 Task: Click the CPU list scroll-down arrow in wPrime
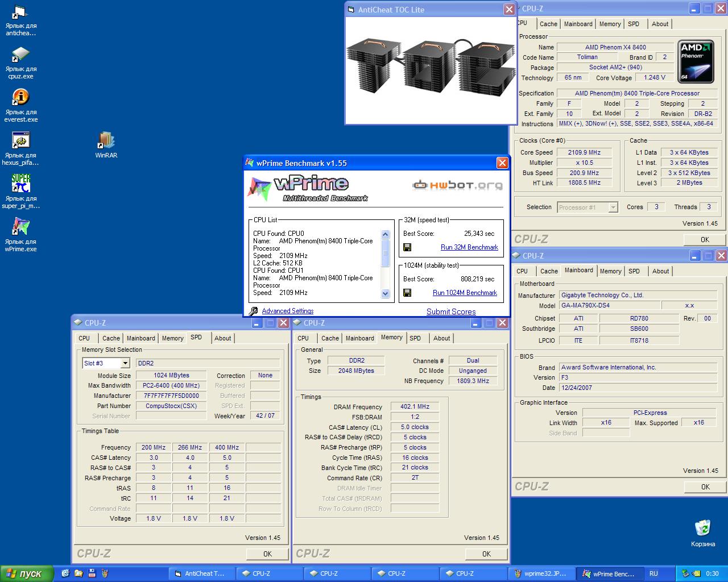pos(385,294)
